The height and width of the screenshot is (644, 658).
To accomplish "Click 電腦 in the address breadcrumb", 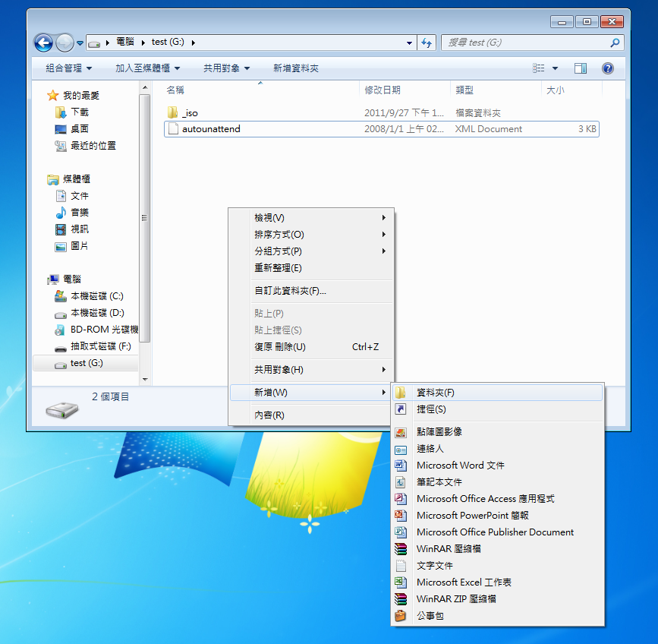I will pos(125,42).
